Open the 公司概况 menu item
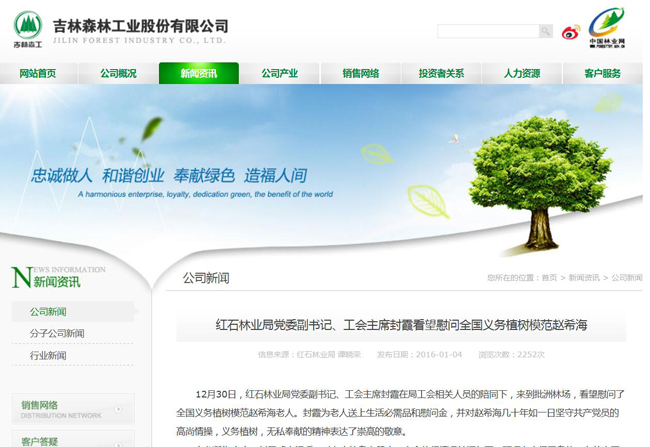 pos(118,74)
